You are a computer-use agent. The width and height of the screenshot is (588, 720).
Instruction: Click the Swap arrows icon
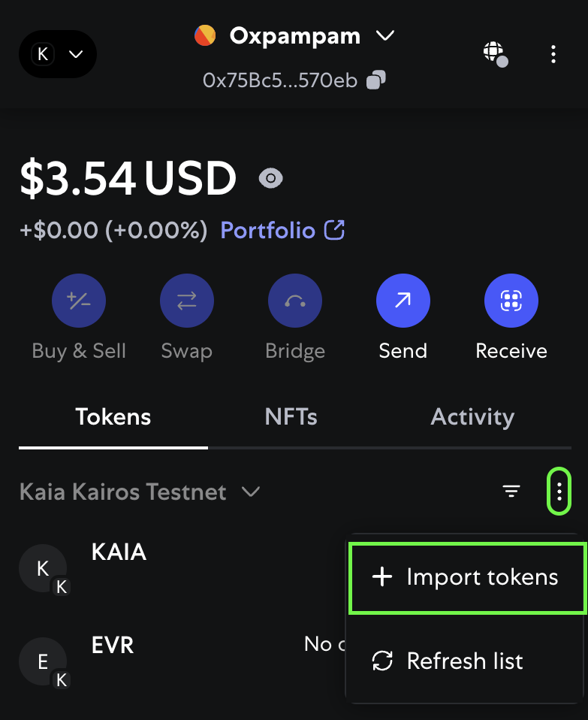(x=187, y=301)
